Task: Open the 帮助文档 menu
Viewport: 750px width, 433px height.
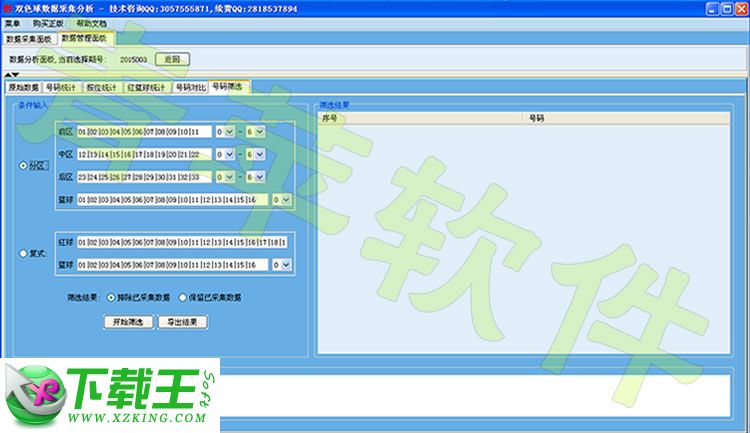Action: [x=91, y=23]
